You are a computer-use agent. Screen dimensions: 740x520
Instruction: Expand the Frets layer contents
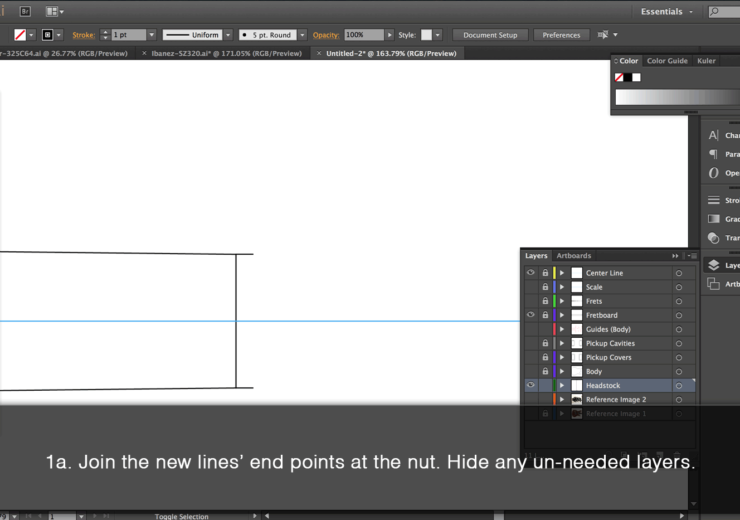562,301
